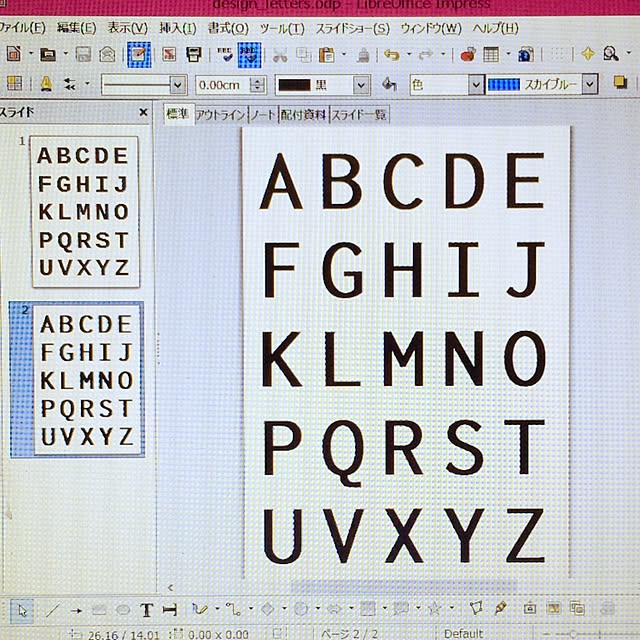Expand the Curve tool dropdown arrow
The image size is (640, 640).
click(218, 609)
